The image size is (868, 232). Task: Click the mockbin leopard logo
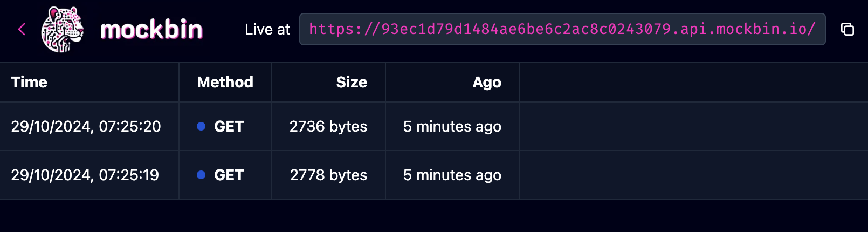[x=63, y=29]
